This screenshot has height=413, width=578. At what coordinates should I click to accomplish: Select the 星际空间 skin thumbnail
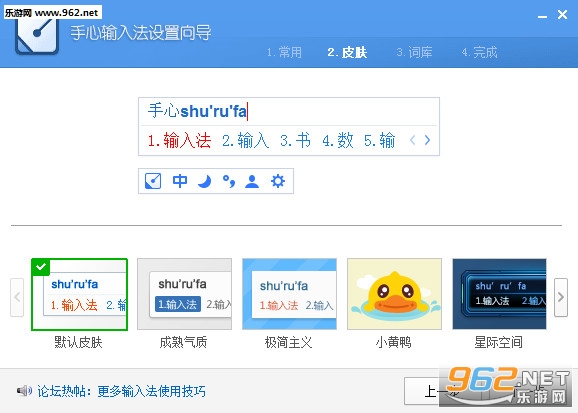pyautogui.click(x=499, y=294)
